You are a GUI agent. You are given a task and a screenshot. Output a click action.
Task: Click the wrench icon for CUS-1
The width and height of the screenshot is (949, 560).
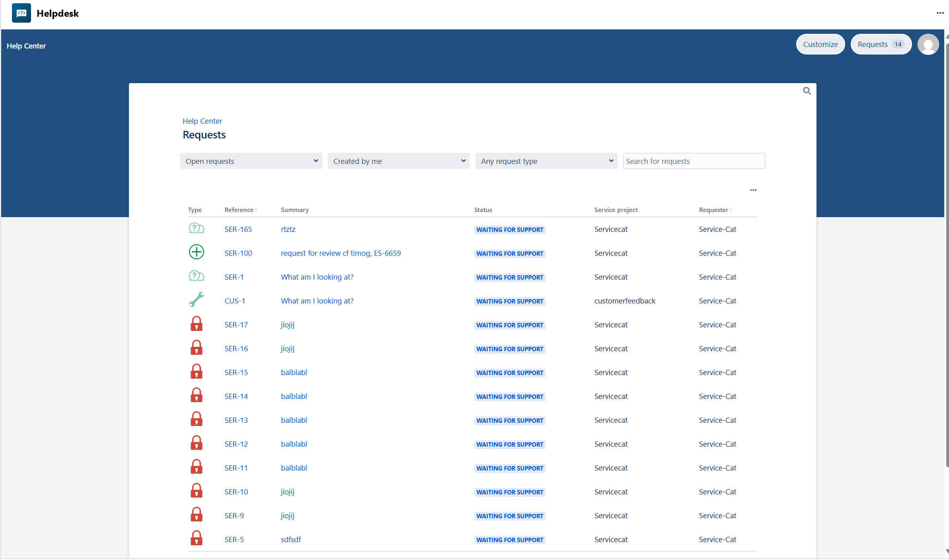point(196,300)
